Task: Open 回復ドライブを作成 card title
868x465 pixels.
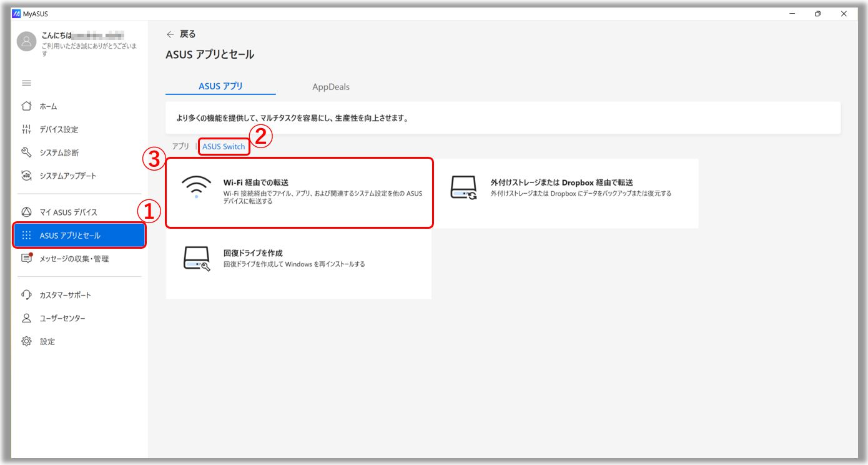Action: point(253,253)
